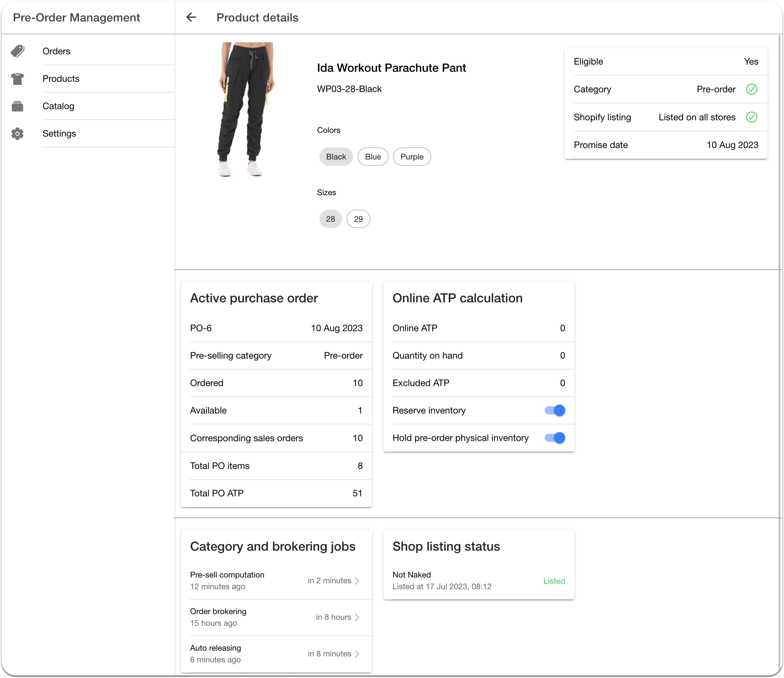
Task: Click the green checkmark beside Pre-order category
Action: pyautogui.click(x=752, y=89)
